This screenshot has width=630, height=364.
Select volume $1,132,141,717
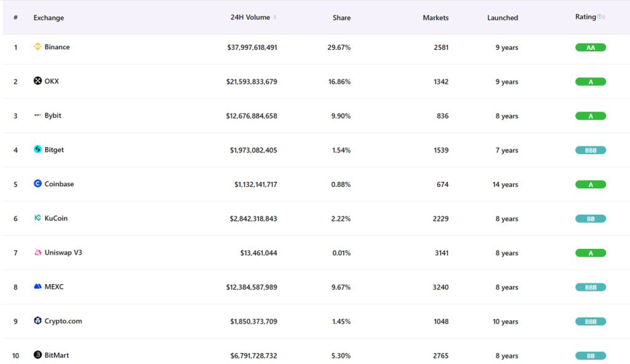[x=256, y=184]
